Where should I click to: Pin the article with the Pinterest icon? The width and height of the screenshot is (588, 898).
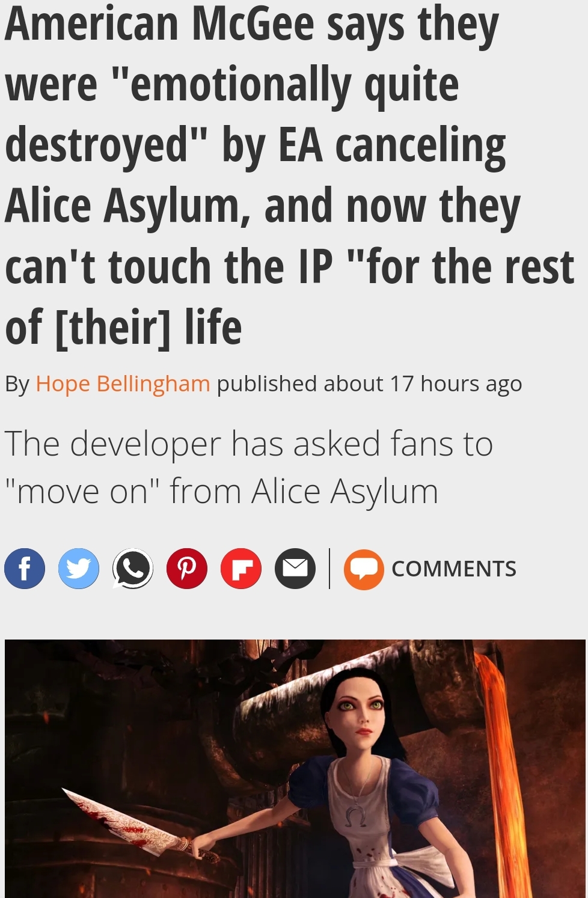187,569
